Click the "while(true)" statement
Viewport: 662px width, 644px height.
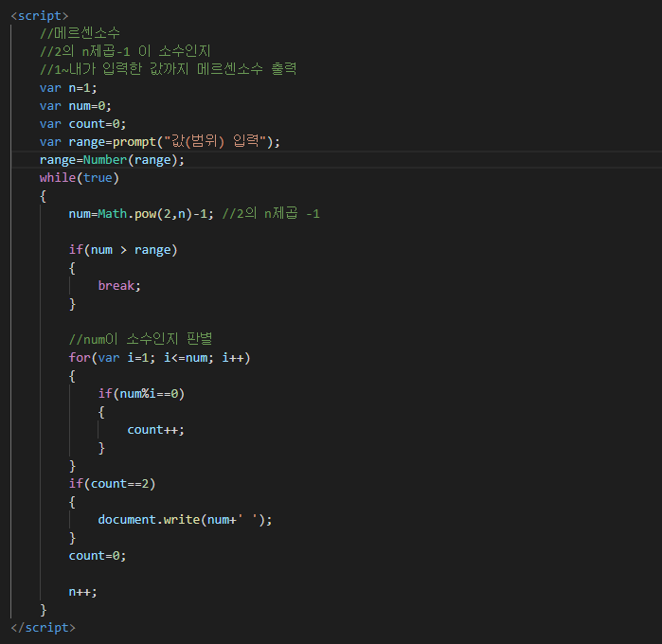(80, 177)
